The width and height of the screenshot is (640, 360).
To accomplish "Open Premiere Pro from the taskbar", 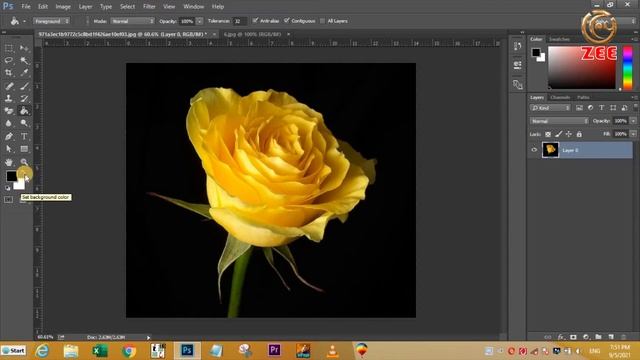I will pos(274,350).
